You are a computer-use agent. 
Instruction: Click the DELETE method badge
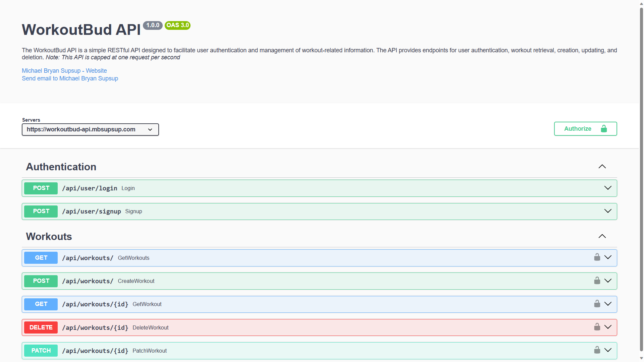point(41,327)
